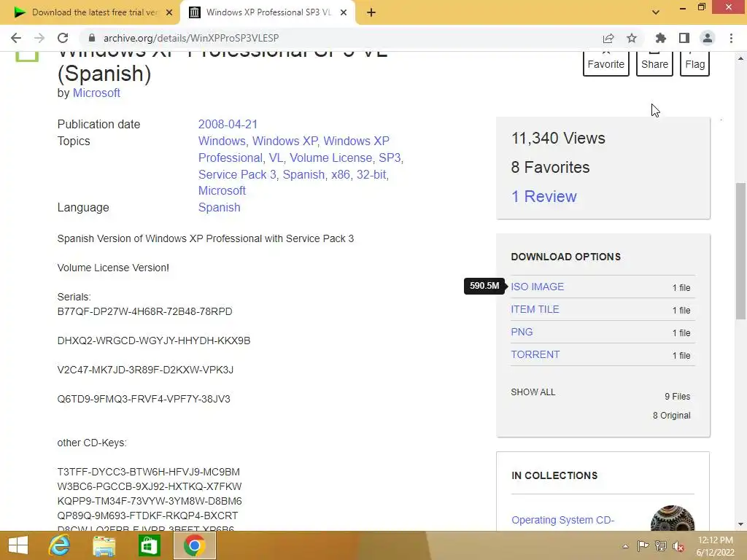
Task: Click the 8 Original files link
Action: pos(671,415)
